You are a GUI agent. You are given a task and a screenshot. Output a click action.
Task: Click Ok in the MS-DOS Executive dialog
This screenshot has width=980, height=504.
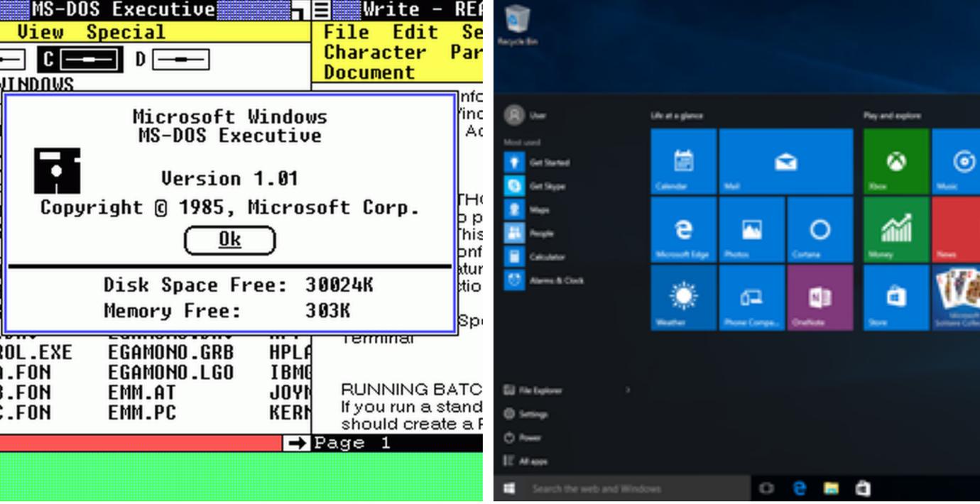click(x=229, y=240)
